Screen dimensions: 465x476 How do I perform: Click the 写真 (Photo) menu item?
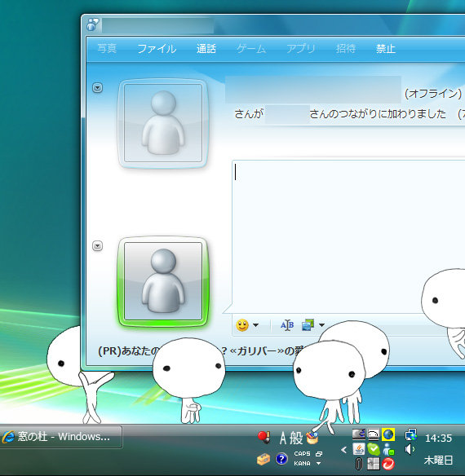107,49
